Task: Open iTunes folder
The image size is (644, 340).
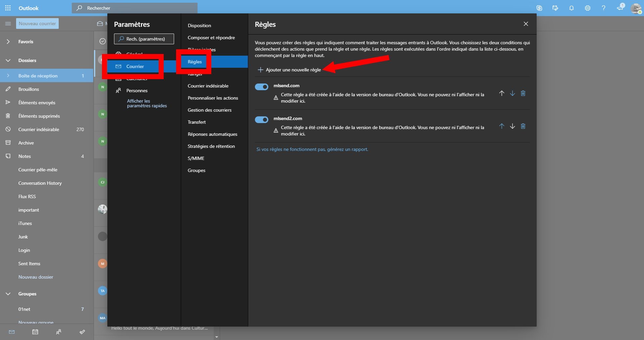Action: 47,223
